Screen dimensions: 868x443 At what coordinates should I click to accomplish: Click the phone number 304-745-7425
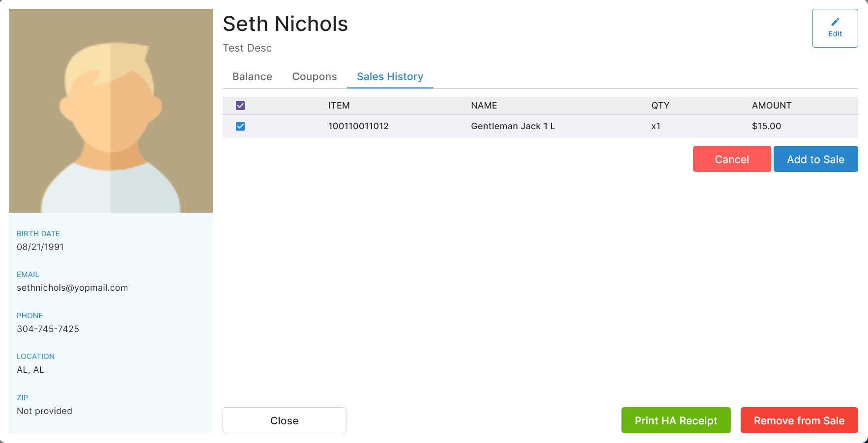pos(48,329)
